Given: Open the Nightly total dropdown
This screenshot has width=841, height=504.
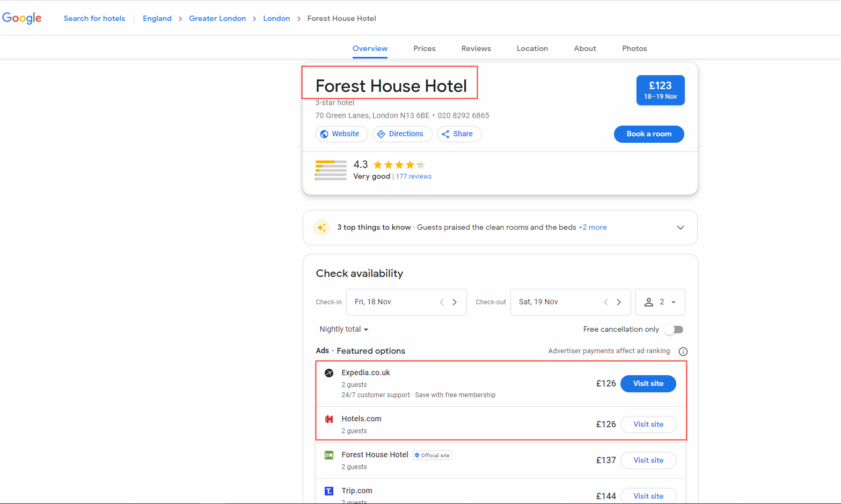Looking at the screenshot, I should tap(344, 330).
